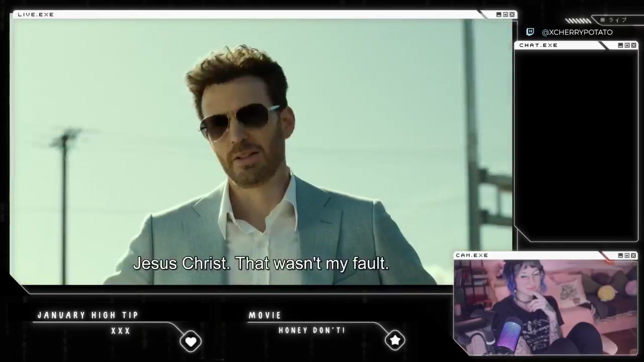Image resolution: width=644 pixels, height=362 pixels.
Task: Click the subtitle 'Jesus Christ. That wasn't my fault.'
Action: pos(261,263)
